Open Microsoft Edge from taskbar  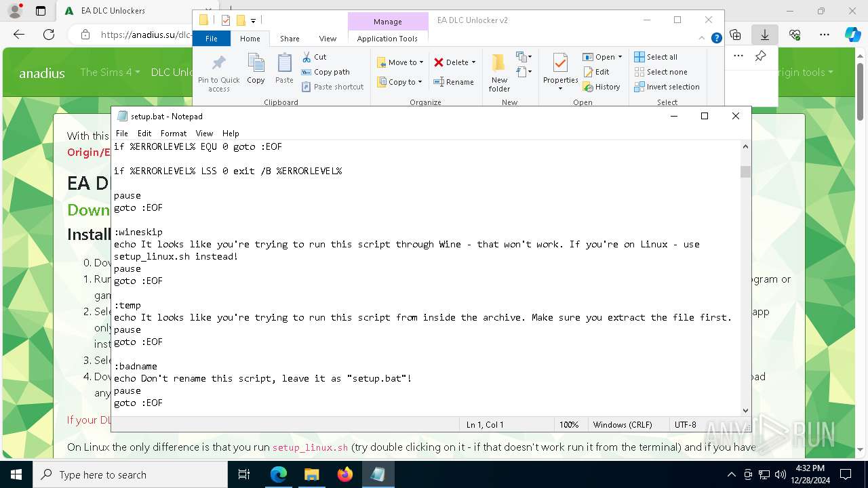pyautogui.click(x=279, y=474)
